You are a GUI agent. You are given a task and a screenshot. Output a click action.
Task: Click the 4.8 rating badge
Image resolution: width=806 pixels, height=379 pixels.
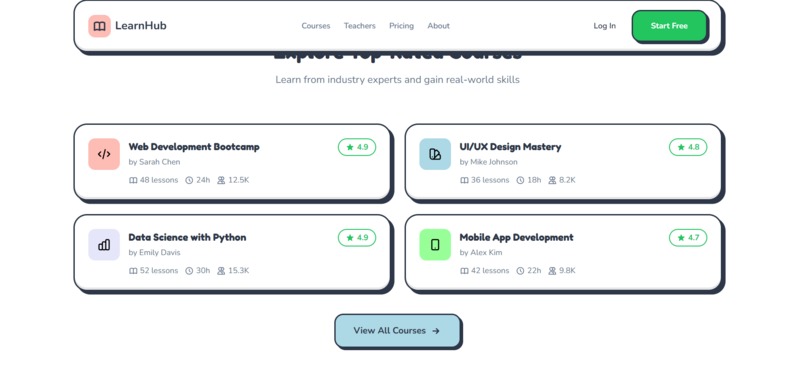[x=688, y=147]
